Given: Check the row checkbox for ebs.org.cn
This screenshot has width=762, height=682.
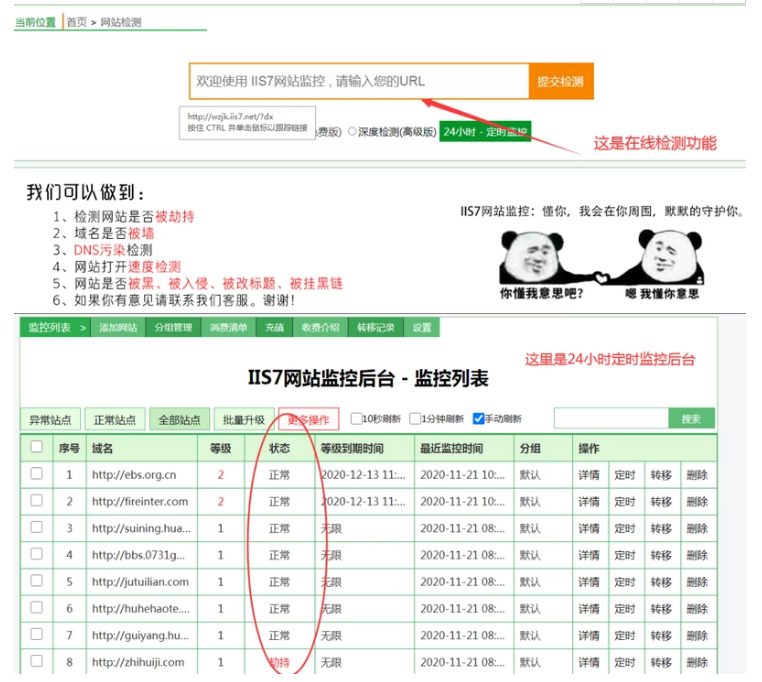Looking at the screenshot, I should click(36, 473).
